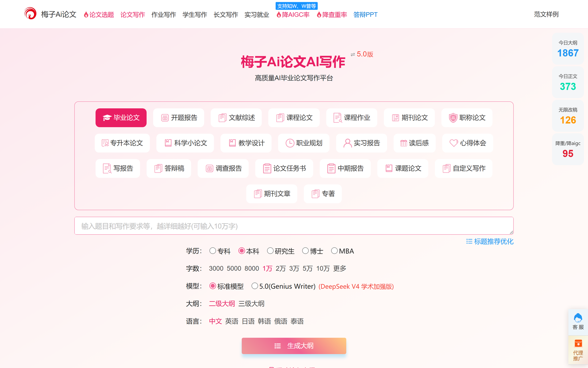Open the 作业写作 nav item
Viewport: 588px width, 368px height.
click(x=164, y=14)
